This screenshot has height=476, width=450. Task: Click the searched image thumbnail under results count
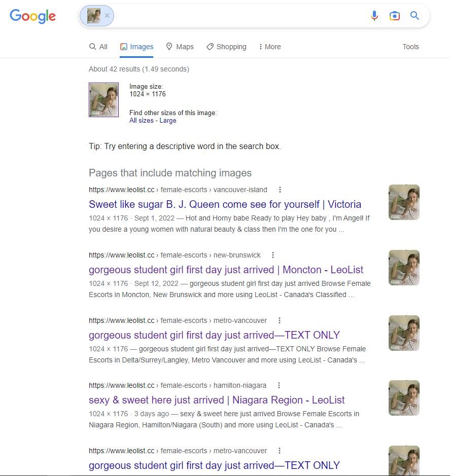[x=103, y=99]
